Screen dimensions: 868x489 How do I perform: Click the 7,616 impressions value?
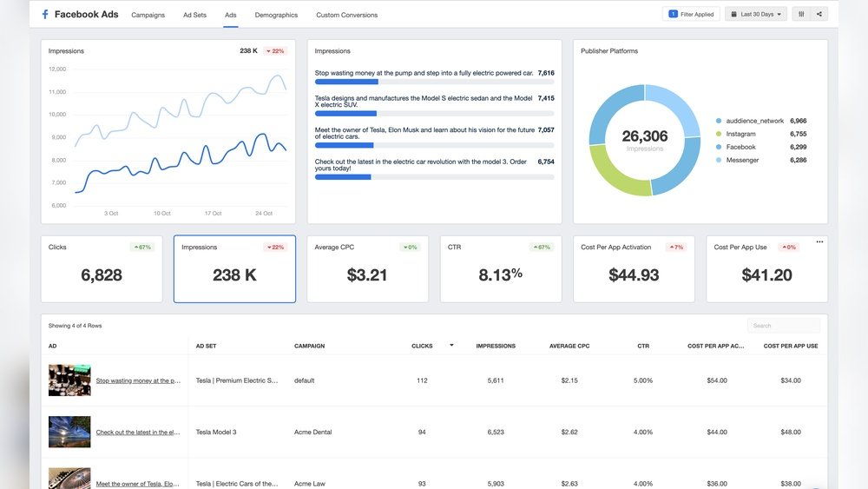point(546,73)
